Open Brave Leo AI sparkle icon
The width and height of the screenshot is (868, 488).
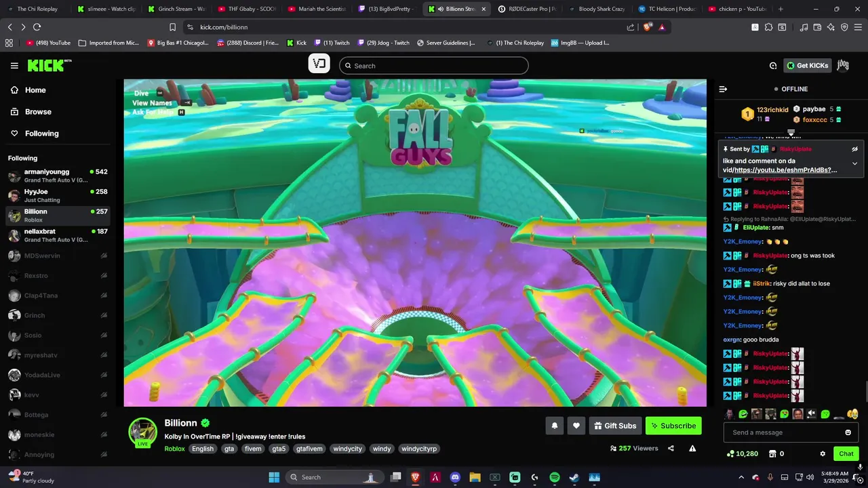831,27
